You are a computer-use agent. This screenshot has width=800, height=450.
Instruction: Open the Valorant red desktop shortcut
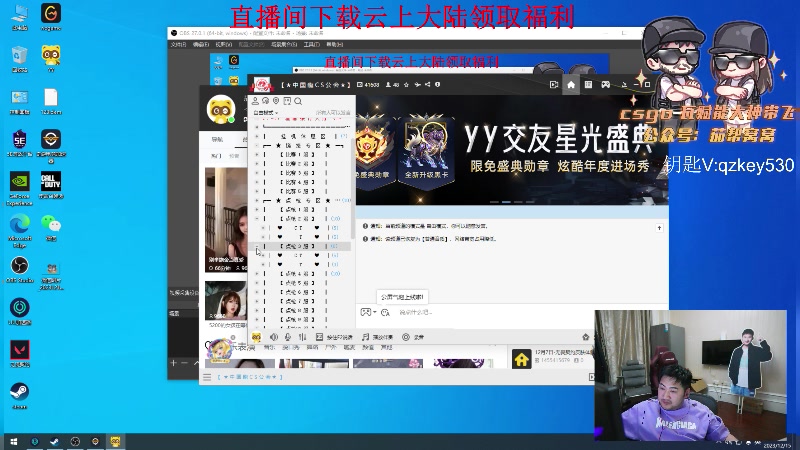point(19,354)
